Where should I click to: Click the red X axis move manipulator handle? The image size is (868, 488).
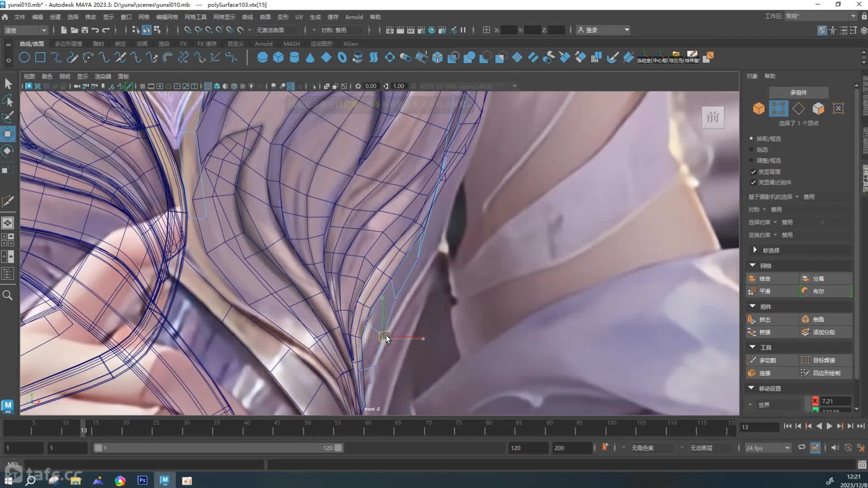point(423,338)
